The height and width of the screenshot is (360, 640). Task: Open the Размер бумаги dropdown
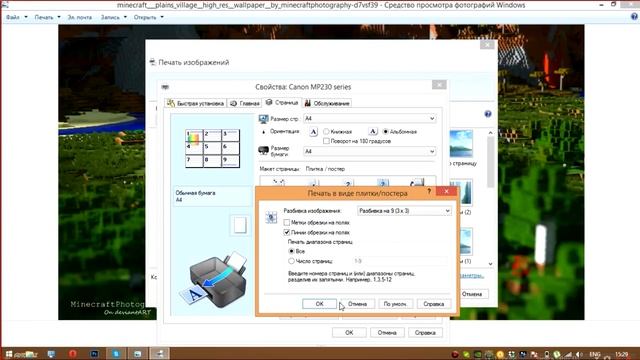pos(369,151)
